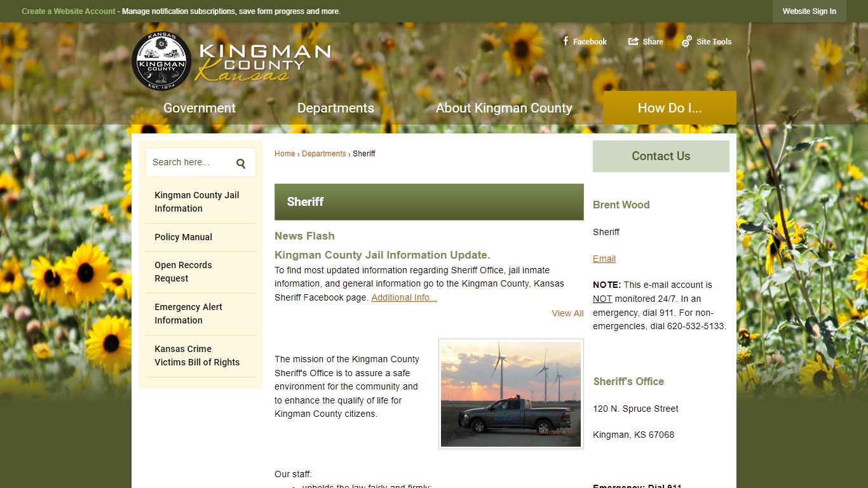Click View All news link
Image resolution: width=868 pixels, height=488 pixels.
(x=567, y=313)
